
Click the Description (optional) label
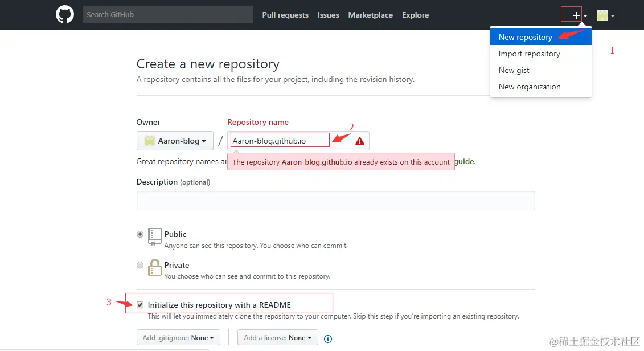coord(173,182)
